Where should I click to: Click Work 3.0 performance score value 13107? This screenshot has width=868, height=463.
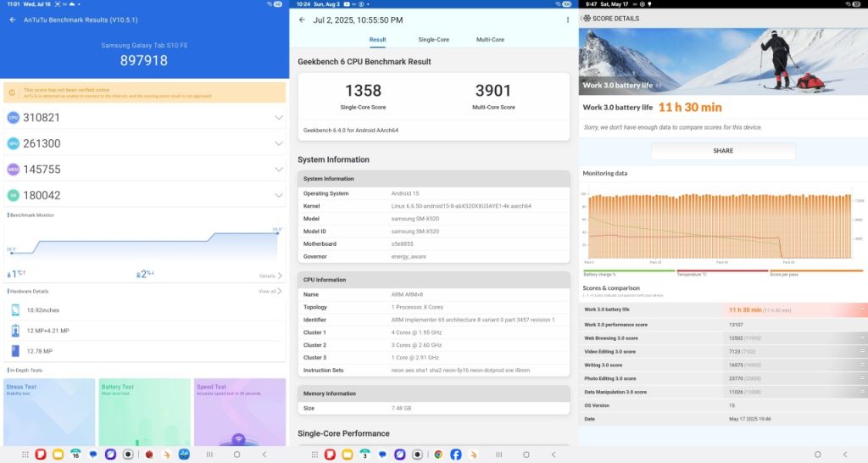click(x=736, y=325)
